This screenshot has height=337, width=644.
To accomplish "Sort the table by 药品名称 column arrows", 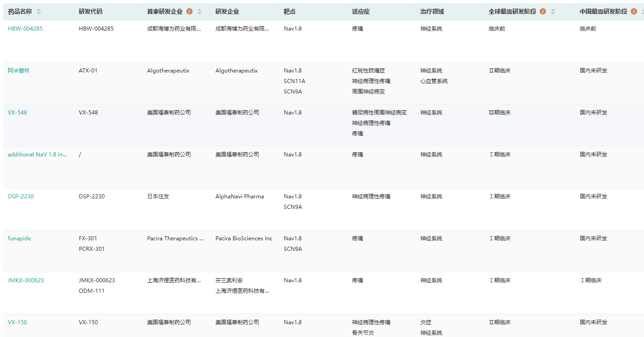I will pyautogui.click(x=39, y=11).
